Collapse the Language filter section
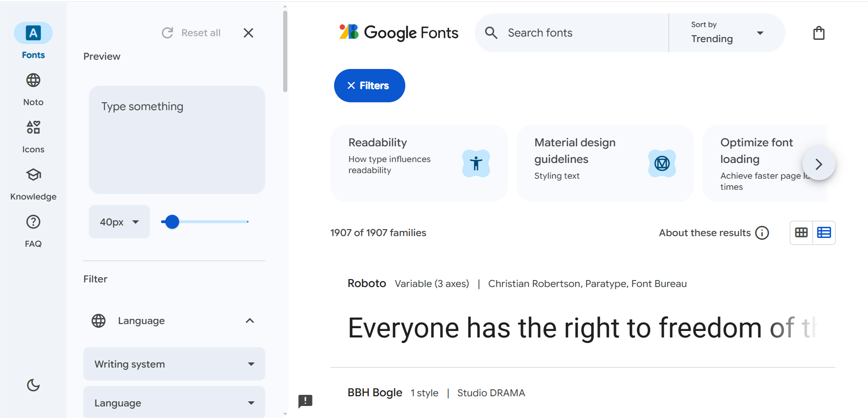This screenshot has width=868, height=418. (x=249, y=321)
